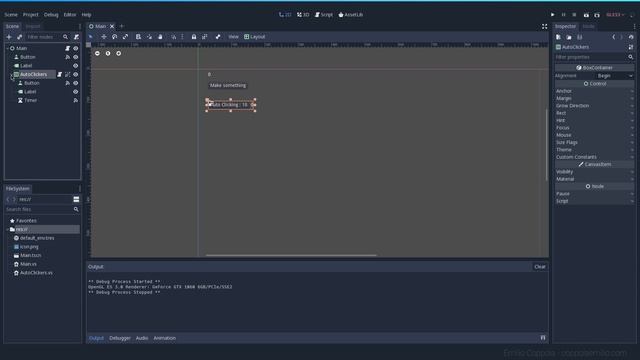Expand the Margin property section
This screenshot has height=360, width=640.
click(594, 98)
